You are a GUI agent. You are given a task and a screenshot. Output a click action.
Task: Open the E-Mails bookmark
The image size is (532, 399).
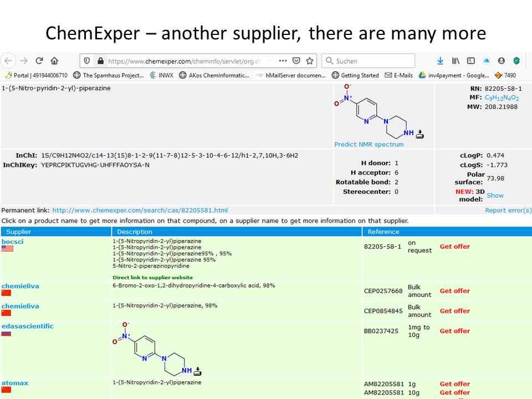398,75
